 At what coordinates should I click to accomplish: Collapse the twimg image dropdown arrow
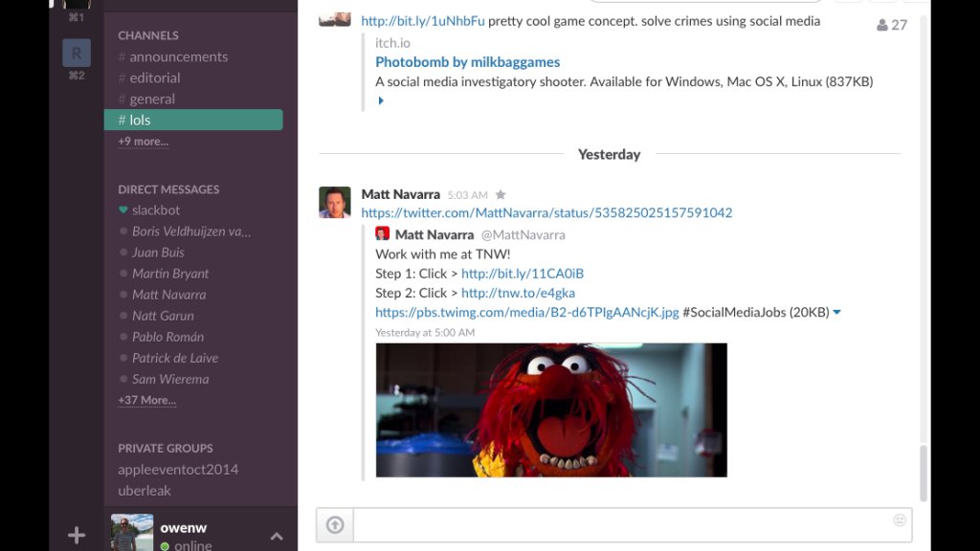pos(836,313)
